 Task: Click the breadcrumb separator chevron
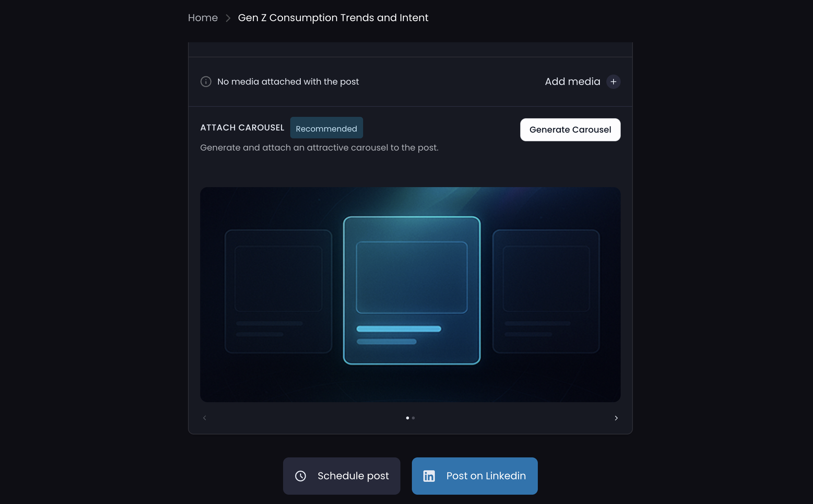(x=228, y=18)
